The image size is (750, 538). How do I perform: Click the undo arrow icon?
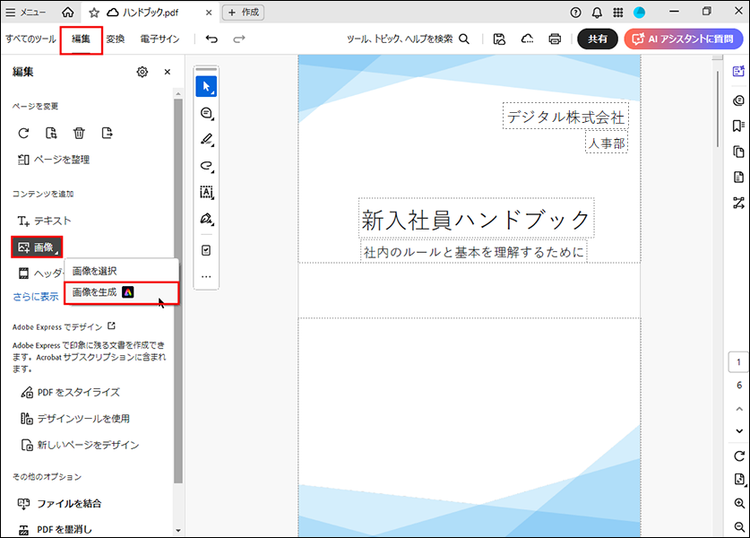(x=211, y=39)
